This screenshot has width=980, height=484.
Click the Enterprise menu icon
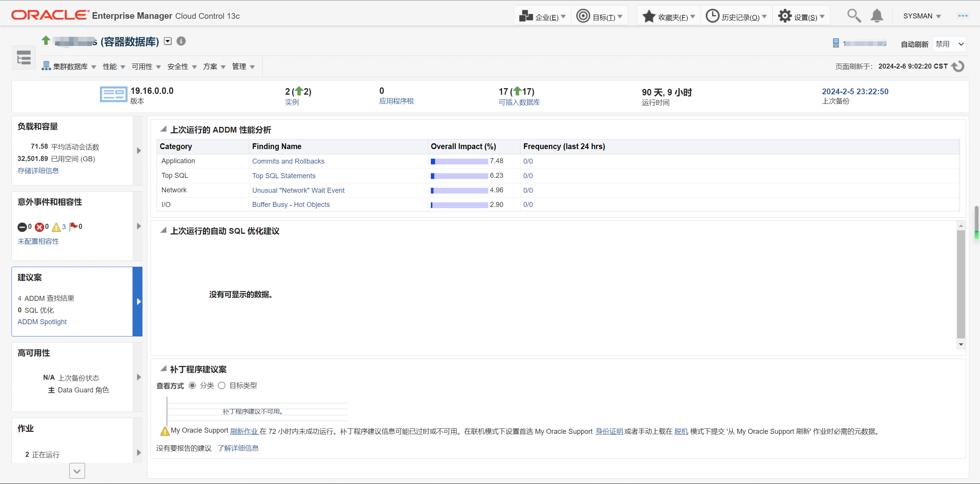[x=526, y=16]
